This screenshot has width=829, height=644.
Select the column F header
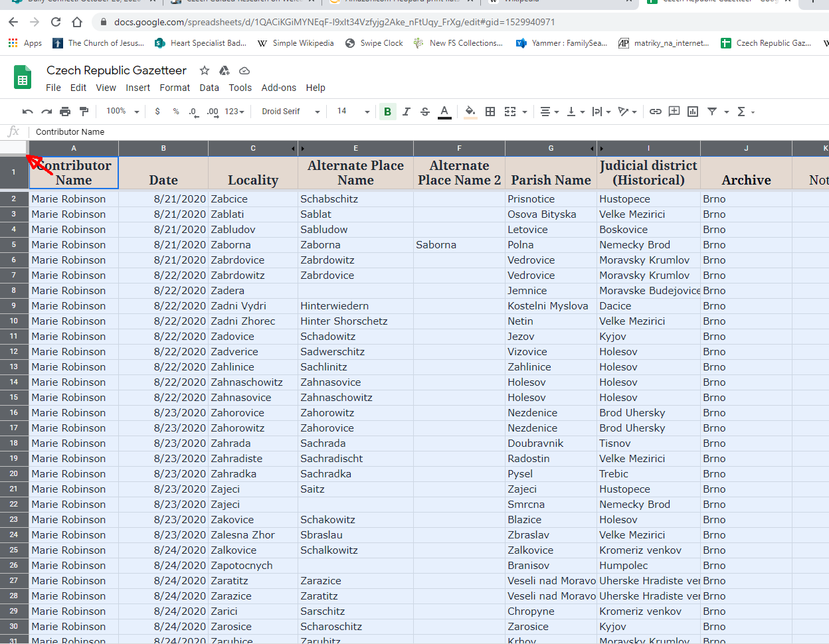pyautogui.click(x=459, y=148)
